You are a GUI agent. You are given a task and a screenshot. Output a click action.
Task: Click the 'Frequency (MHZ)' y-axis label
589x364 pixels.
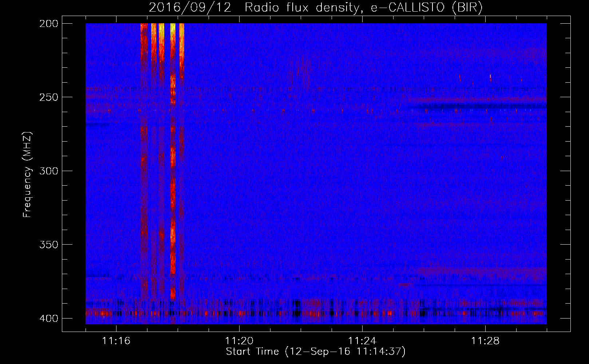click(x=27, y=175)
